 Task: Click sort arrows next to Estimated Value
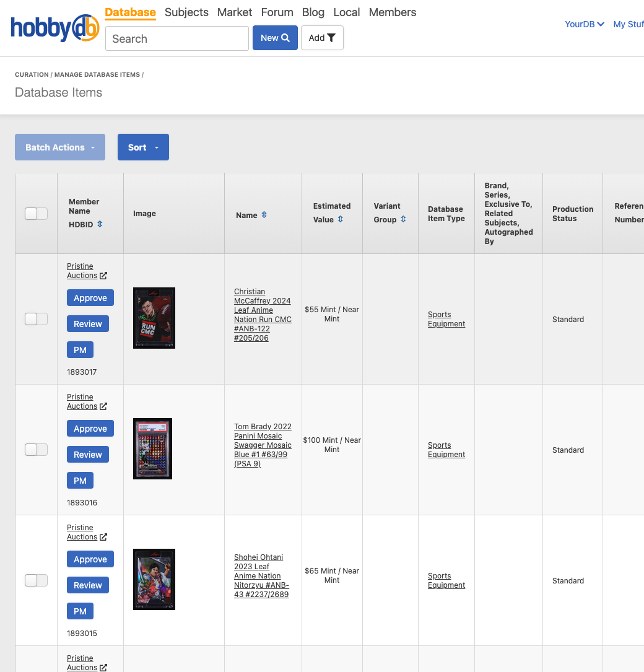pyautogui.click(x=341, y=219)
